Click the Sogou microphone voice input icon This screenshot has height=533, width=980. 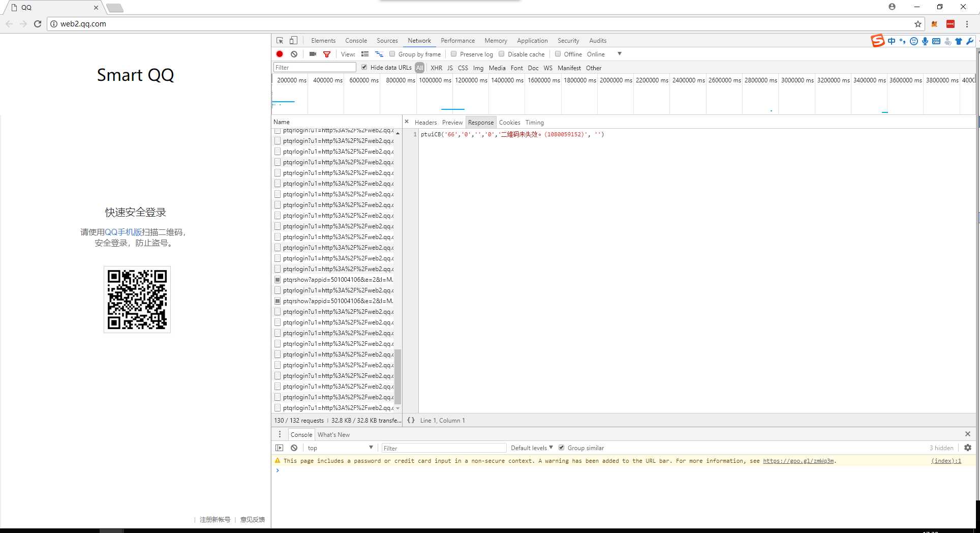925,41
